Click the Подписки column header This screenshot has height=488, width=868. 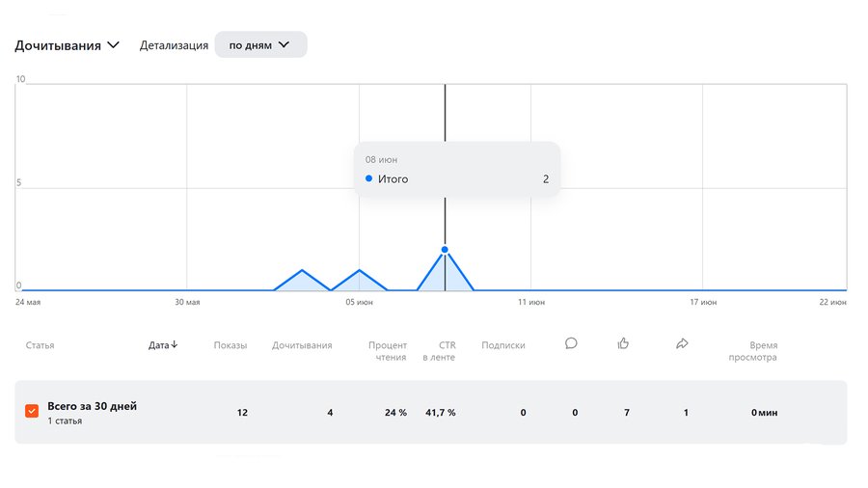point(503,345)
